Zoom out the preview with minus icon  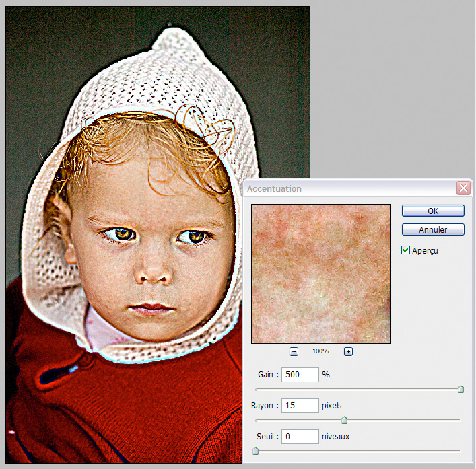[294, 352]
